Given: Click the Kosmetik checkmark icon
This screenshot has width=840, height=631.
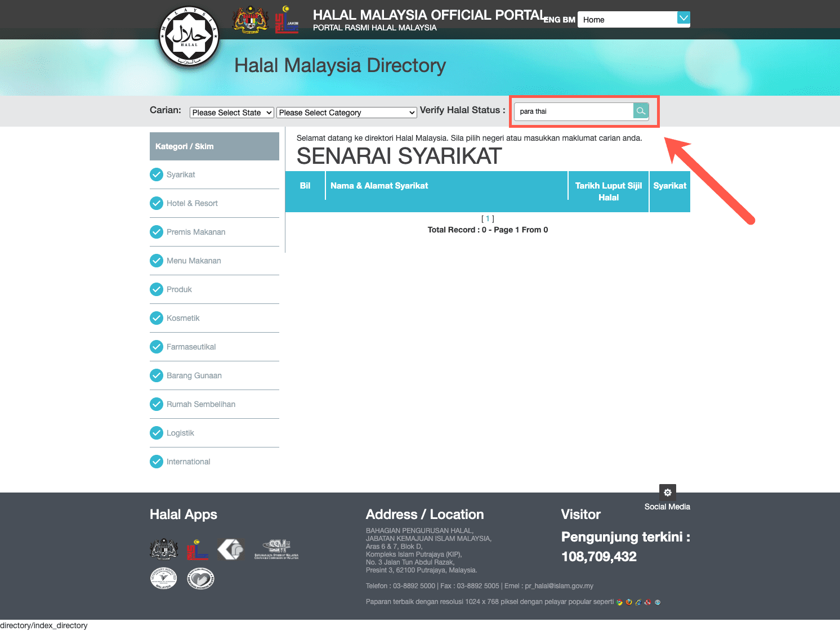Looking at the screenshot, I should tap(157, 318).
